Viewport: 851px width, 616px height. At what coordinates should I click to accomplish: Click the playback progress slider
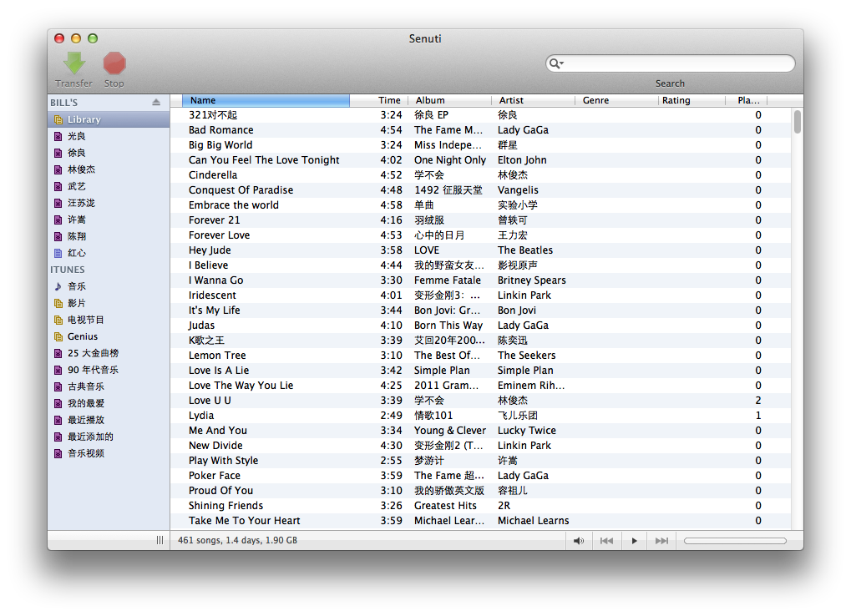pos(735,541)
